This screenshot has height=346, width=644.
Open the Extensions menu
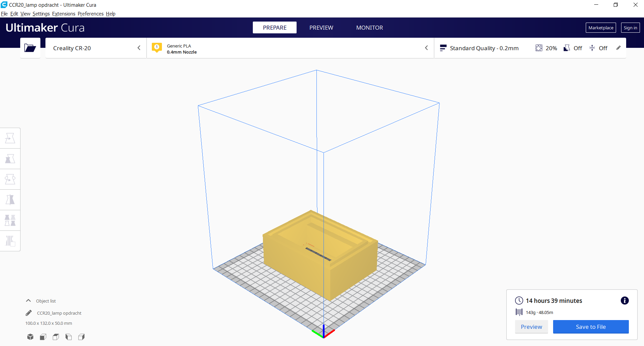coord(64,14)
